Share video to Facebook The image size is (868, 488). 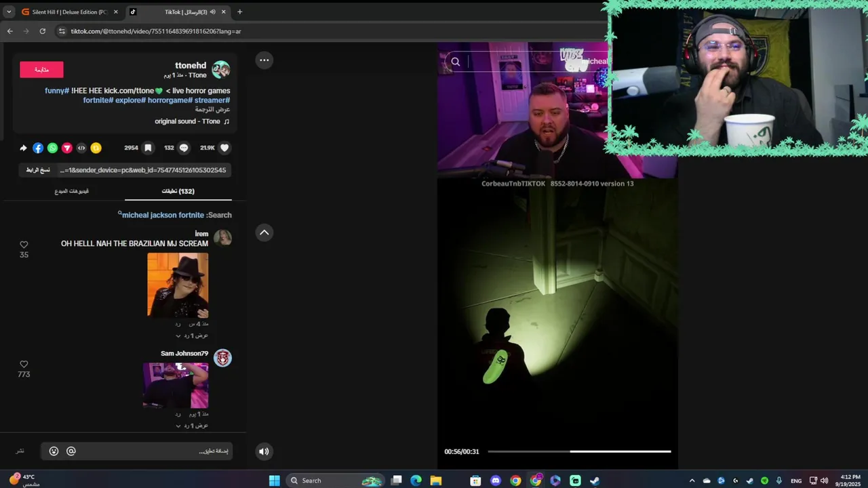point(38,148)
